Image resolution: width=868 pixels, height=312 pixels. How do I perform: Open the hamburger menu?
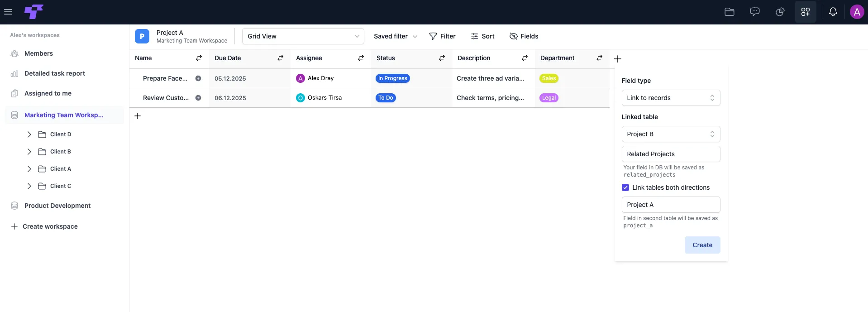coord(8,12)
